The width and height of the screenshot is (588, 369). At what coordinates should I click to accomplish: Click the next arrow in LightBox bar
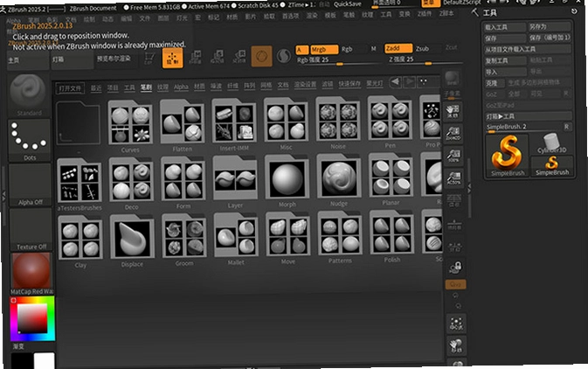pyautogui.click(x=409, y=81)
